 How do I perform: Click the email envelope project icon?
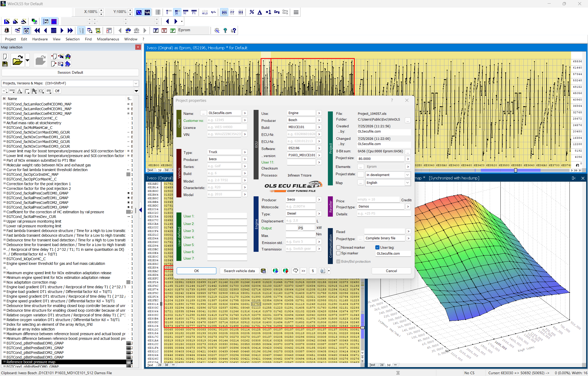click(x=61, y=64)
